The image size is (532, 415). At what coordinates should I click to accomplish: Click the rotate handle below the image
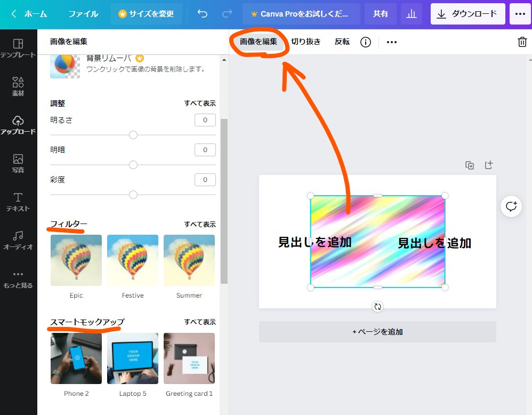pos(377,307)
